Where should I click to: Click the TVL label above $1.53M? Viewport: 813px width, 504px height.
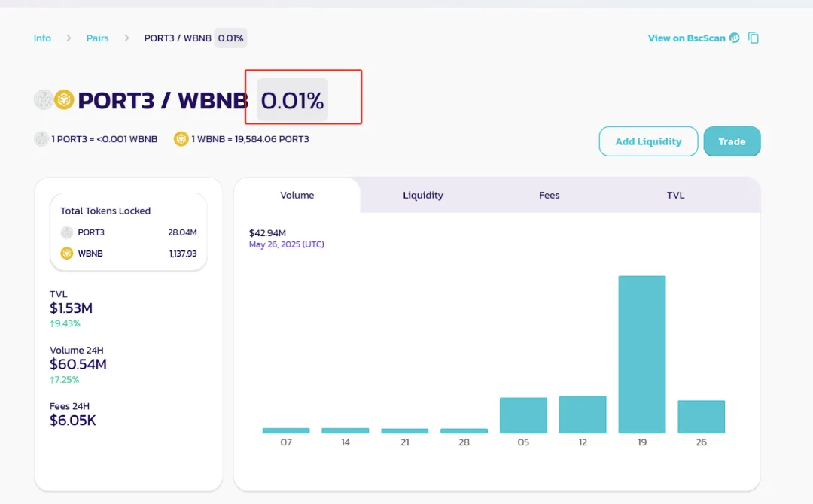coord(59,294)
